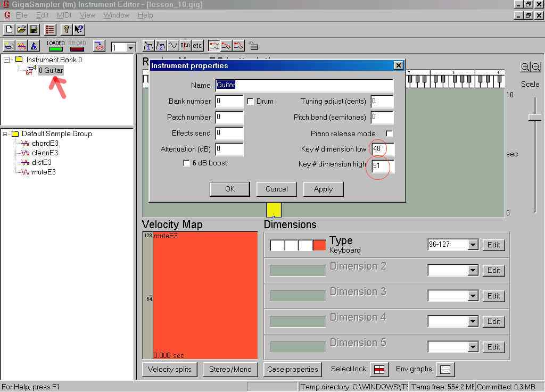The image size is (545, 392).
Task: Click the last red curve toolbar icon
Action: [x=238, y=46]
